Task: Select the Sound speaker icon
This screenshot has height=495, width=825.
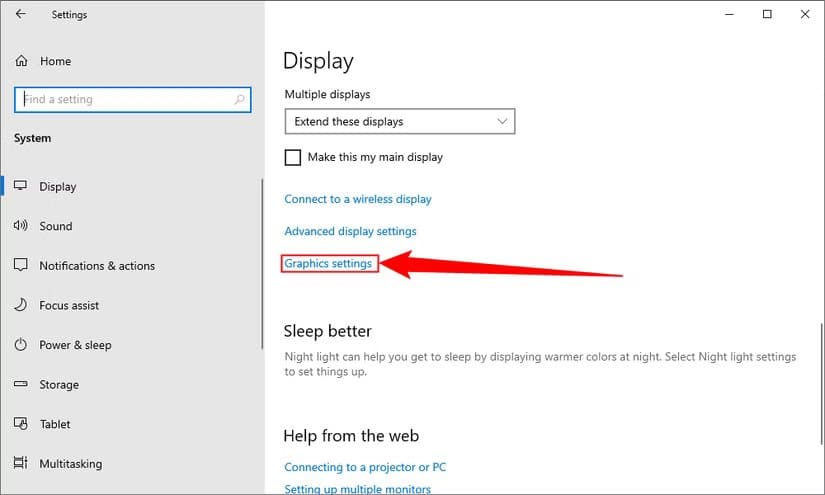Action: point(21,226)
